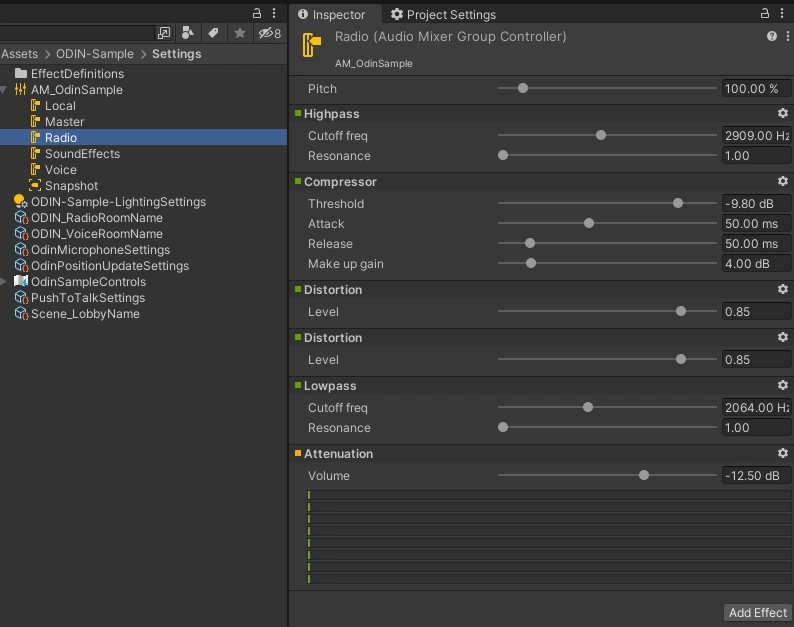The image size is (794, 627).
Task: Click the Lowpass Cutoff 2064.00 Hz field
Action: (x=756, y=408)
